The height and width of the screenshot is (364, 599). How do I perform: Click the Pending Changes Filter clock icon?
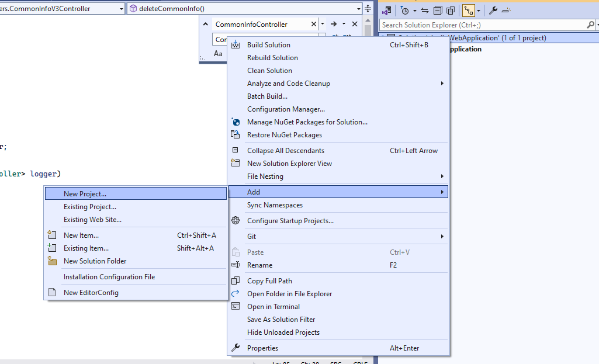click(405, 9)
